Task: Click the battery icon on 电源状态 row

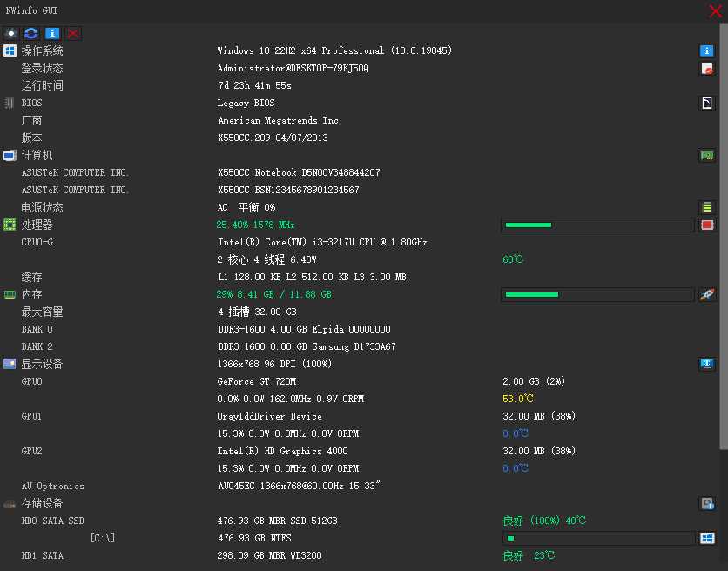Action: click(x=707, y=208)
